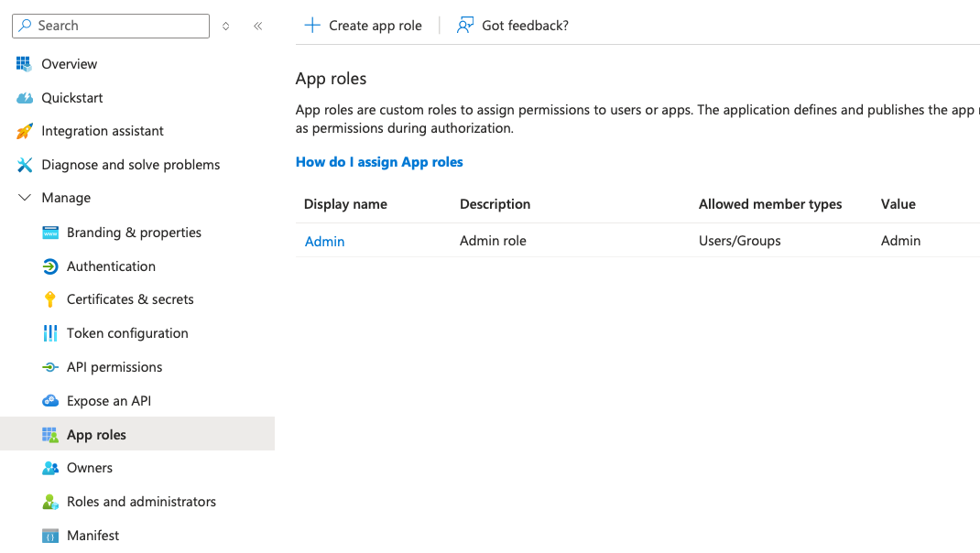Open Expose an API
The image size is (980, 553).
click(109, 400)
